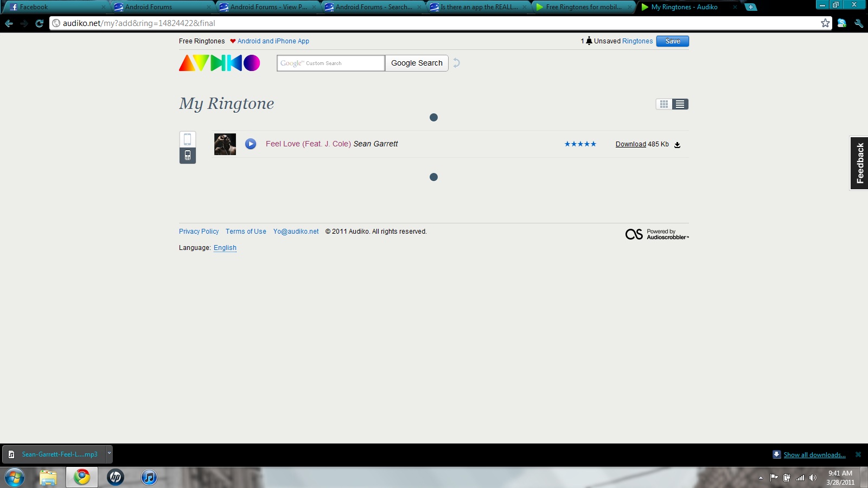Click the Yo@audiko.net email link

click(x=296, y=232)
